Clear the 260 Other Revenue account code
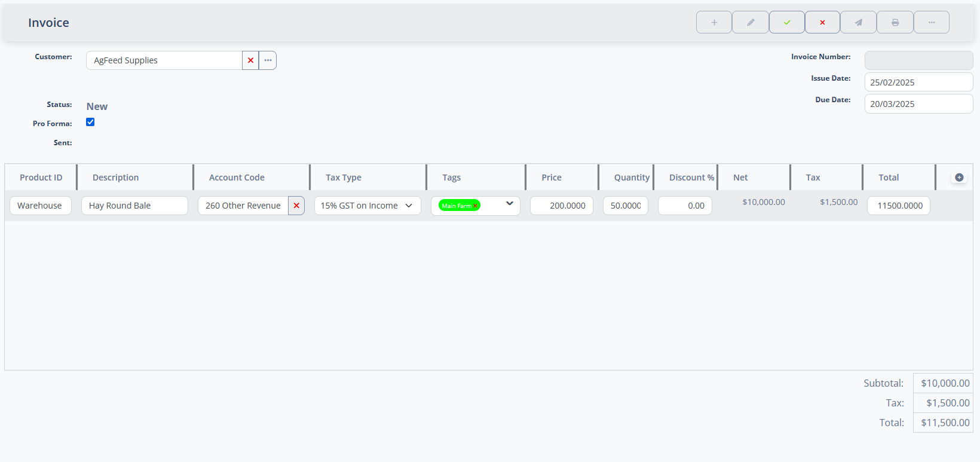The image size is (980, 462). click(x=296, y=206)
